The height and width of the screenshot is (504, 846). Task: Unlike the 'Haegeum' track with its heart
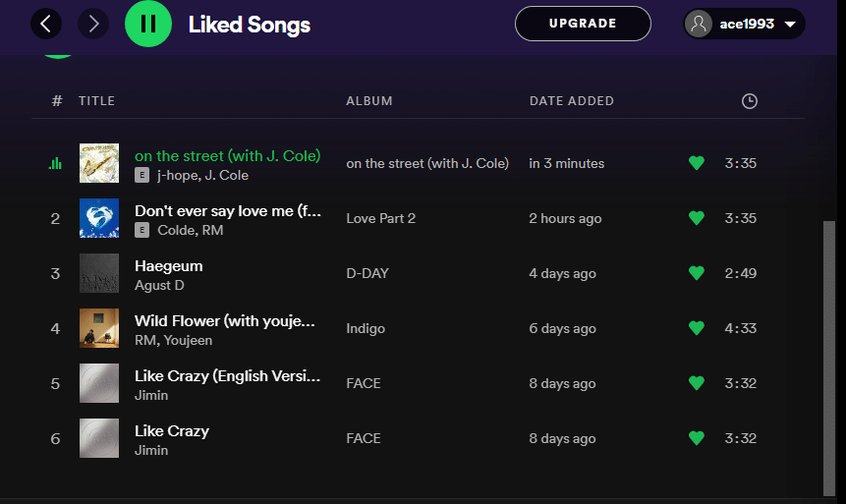[697, 273]
